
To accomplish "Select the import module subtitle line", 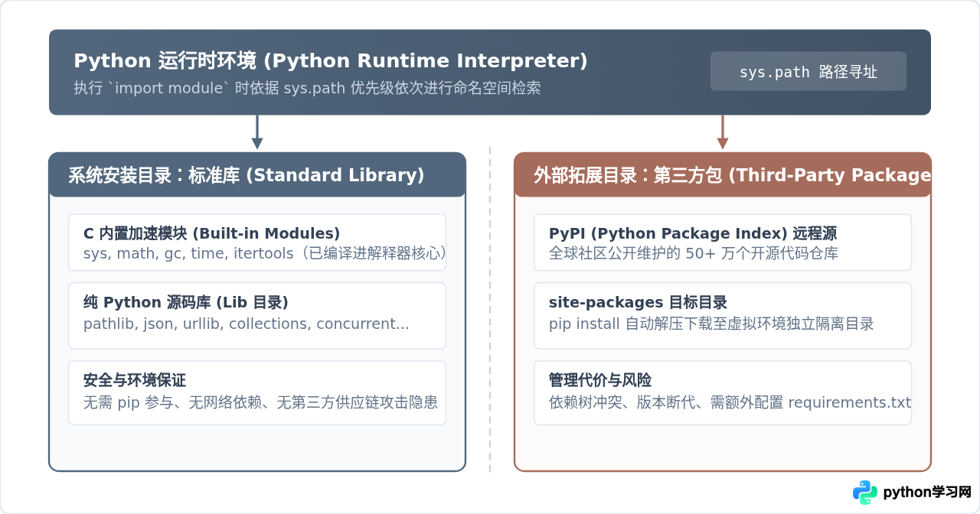I will pyautogui.click(x=307, y=88).
